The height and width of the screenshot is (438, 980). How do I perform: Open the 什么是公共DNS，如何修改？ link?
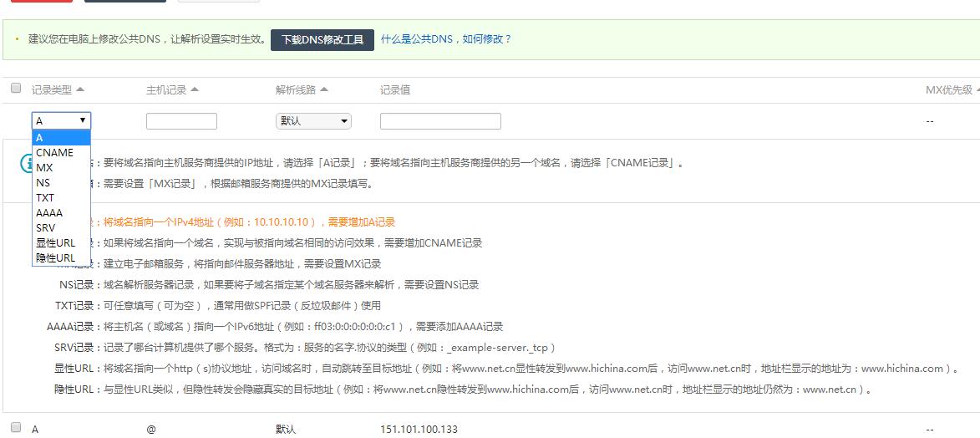pyautogui.click(x=446, y=38)
